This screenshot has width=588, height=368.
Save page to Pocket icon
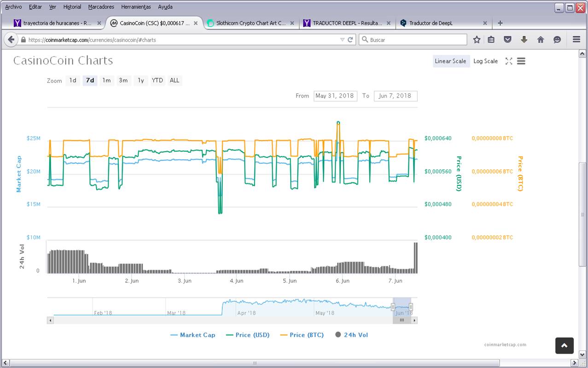507,40
